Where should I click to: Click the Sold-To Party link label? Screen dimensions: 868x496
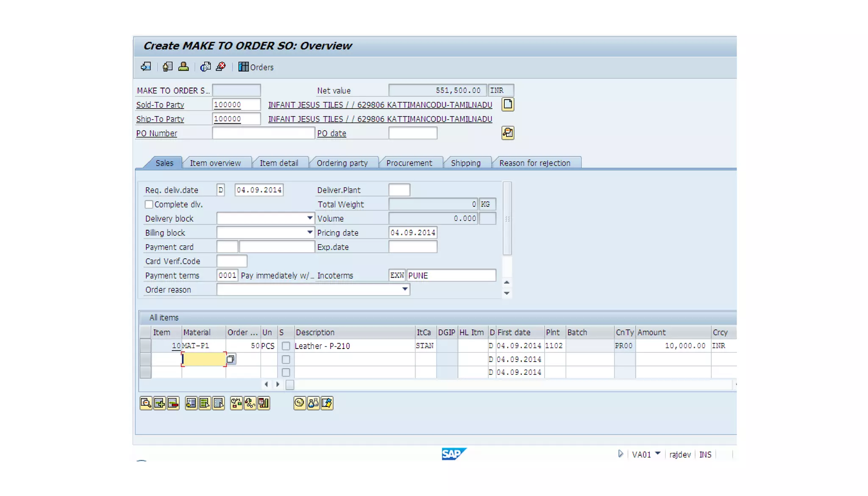coord(160,105)
